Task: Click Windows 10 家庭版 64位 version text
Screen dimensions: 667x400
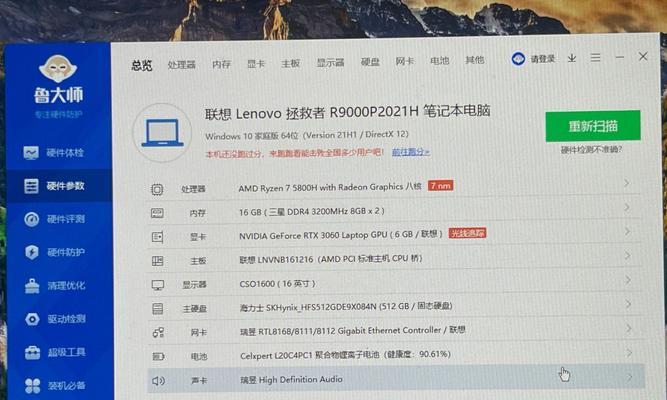Action: pyautogui.click(x=307, y=135)
